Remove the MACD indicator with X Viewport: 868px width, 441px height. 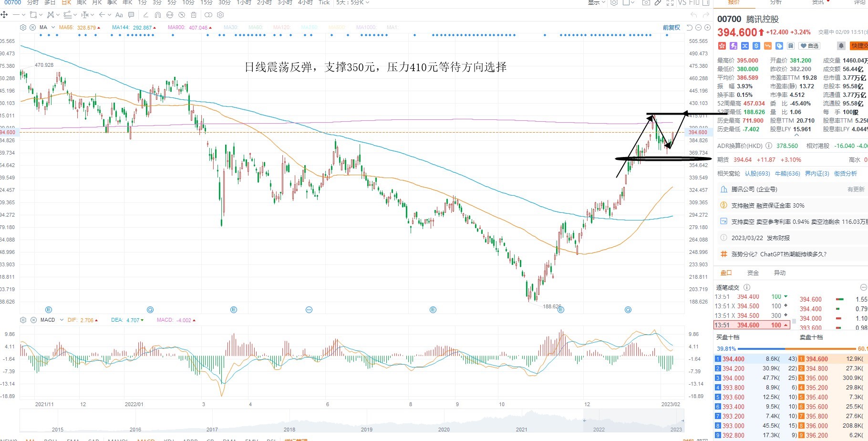[32, 320]
